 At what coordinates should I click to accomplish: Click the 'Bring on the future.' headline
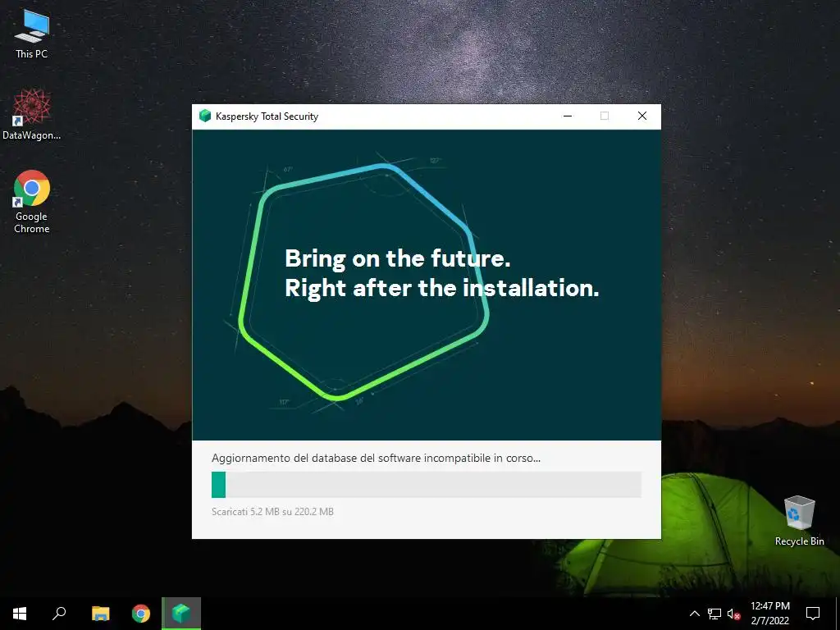pyautogui.click(x=398, y=258)
